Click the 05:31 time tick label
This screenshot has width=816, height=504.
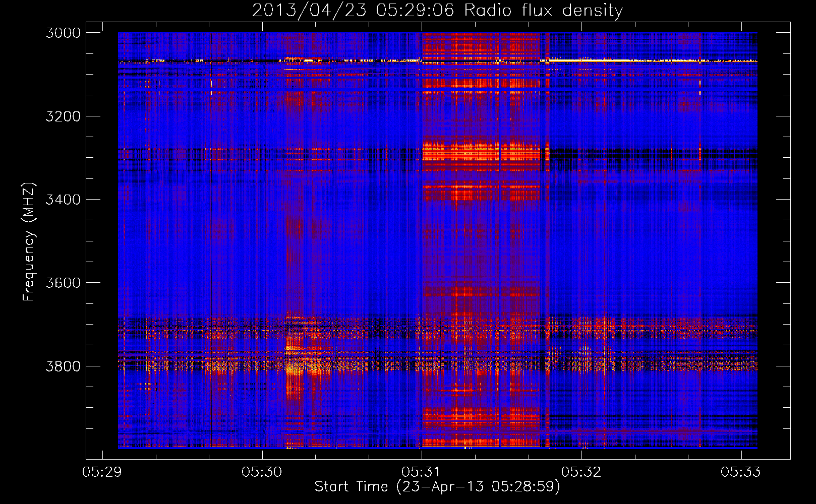click(422, 472)
